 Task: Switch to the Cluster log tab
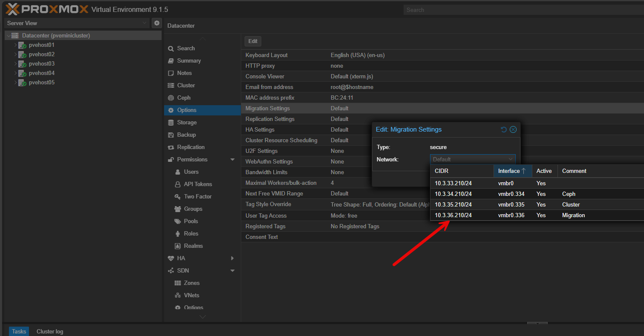(x=50, y=331)
